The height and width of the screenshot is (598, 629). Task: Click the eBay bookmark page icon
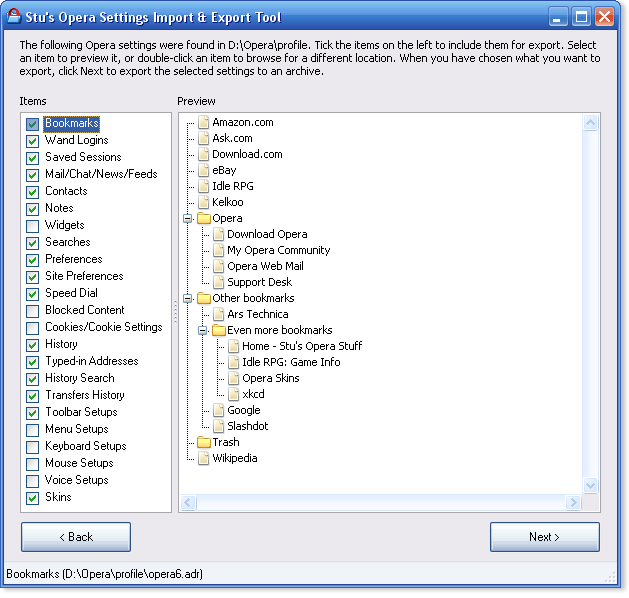[204, 170]
